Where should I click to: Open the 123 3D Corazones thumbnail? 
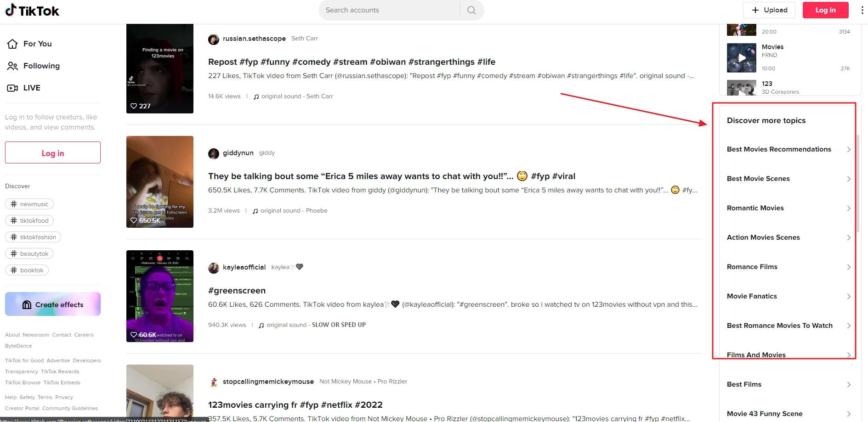click(x=742, y=88)
